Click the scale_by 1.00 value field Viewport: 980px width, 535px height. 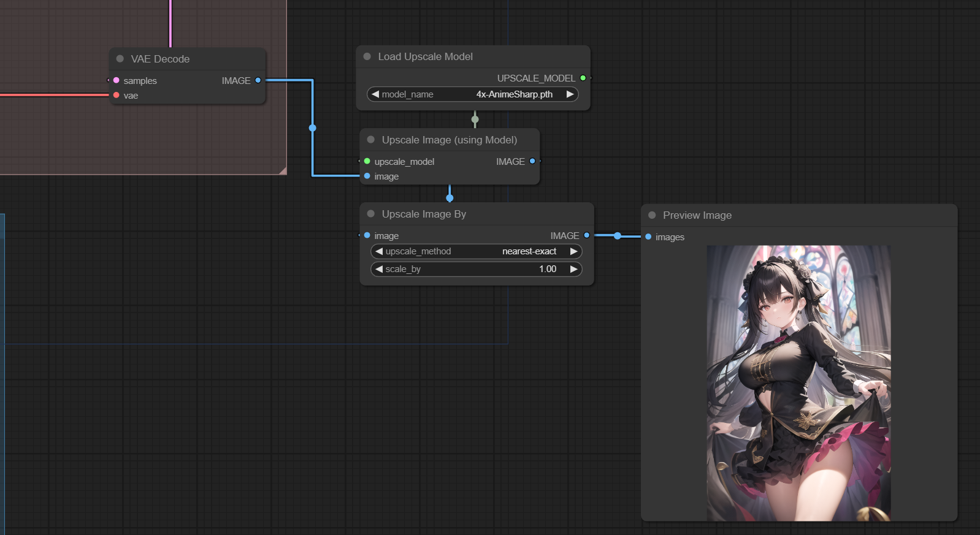(x=477, y=269)
